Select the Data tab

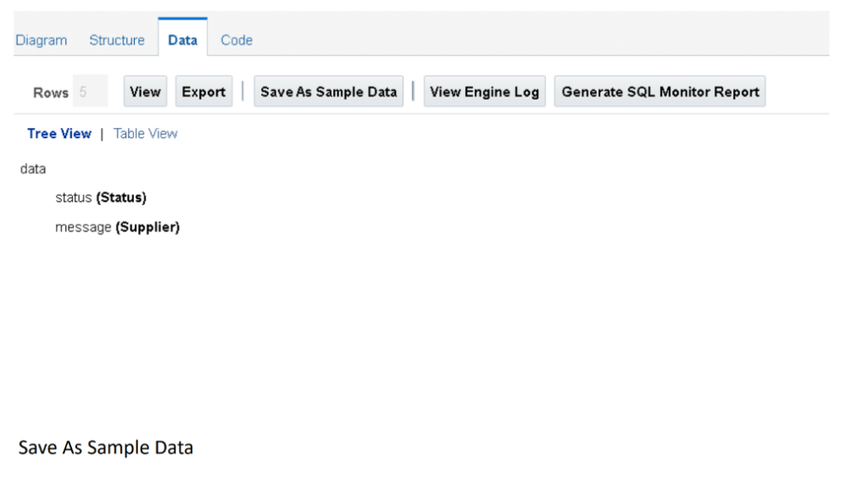tap(182, 40)
